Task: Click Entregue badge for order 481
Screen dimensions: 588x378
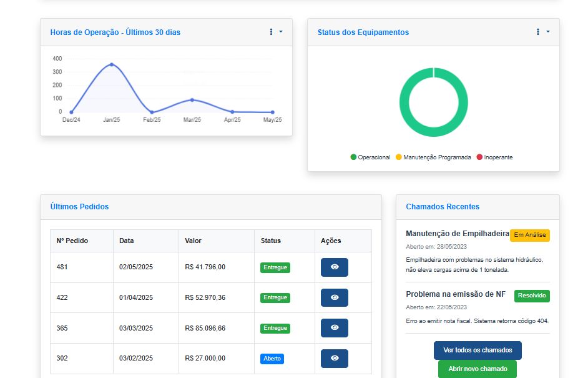Action: [275, 267]
